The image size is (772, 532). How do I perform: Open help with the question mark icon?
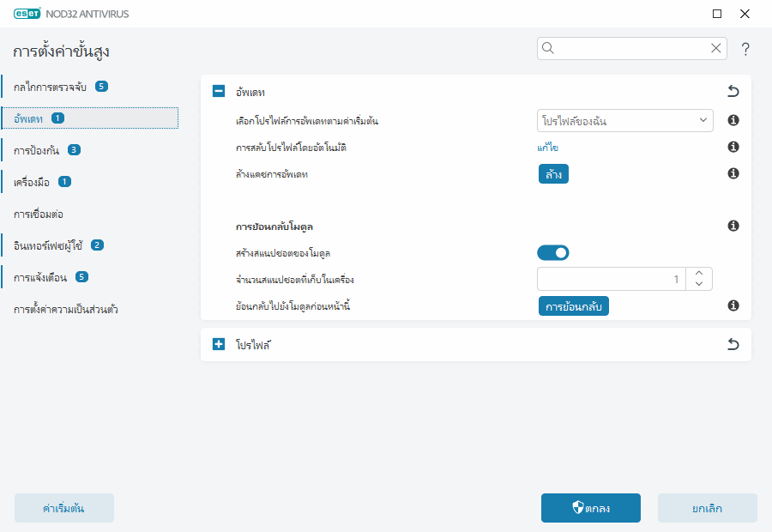(745, 49)
